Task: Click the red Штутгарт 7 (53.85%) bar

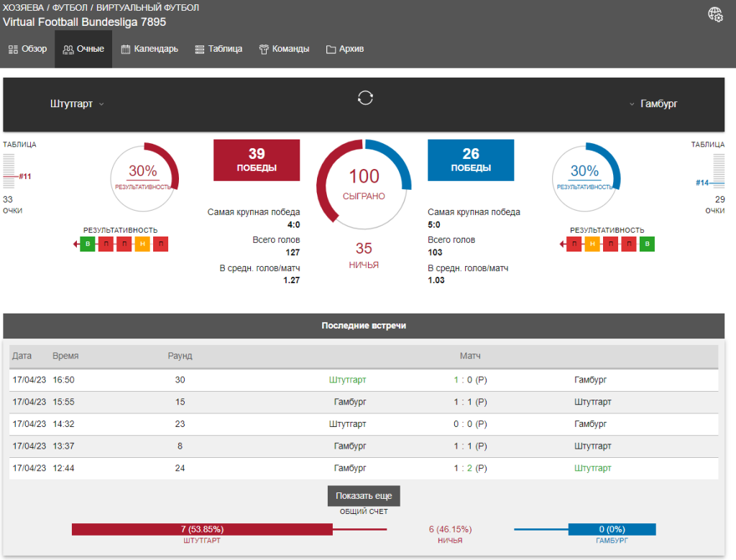Action: 202,530
